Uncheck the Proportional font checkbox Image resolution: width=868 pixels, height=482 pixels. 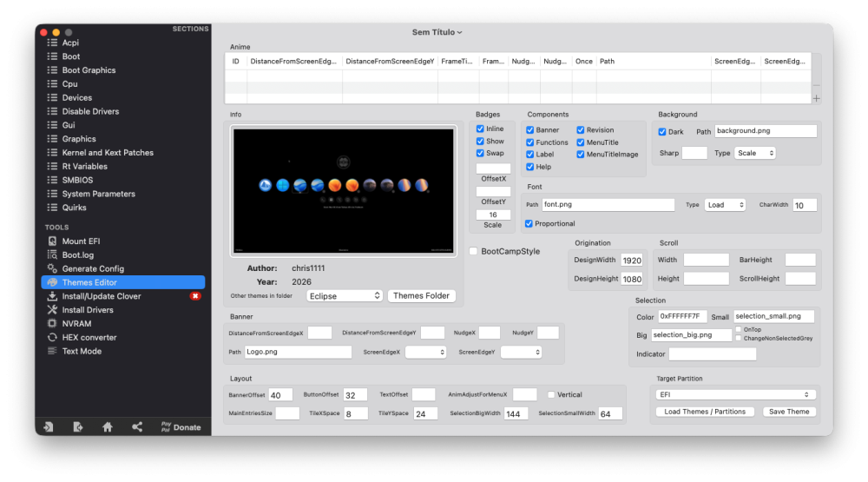(x=529, y=224)
